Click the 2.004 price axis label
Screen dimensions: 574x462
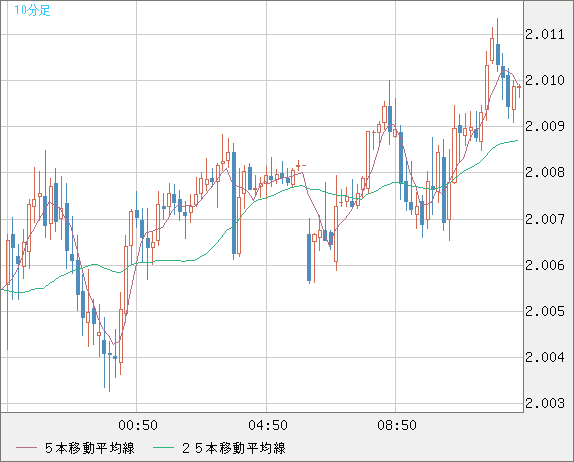(x=545, y=357)
